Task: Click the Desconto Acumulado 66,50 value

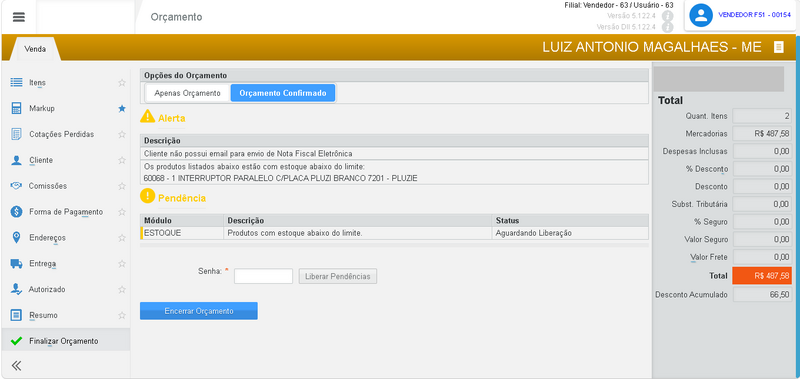Action: coord(762,294)
